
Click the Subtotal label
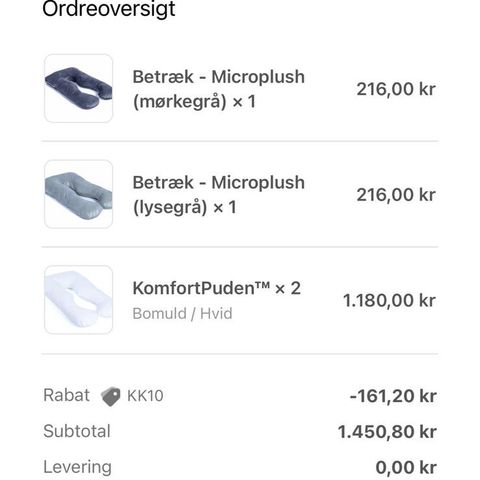[x=77, y=431]
